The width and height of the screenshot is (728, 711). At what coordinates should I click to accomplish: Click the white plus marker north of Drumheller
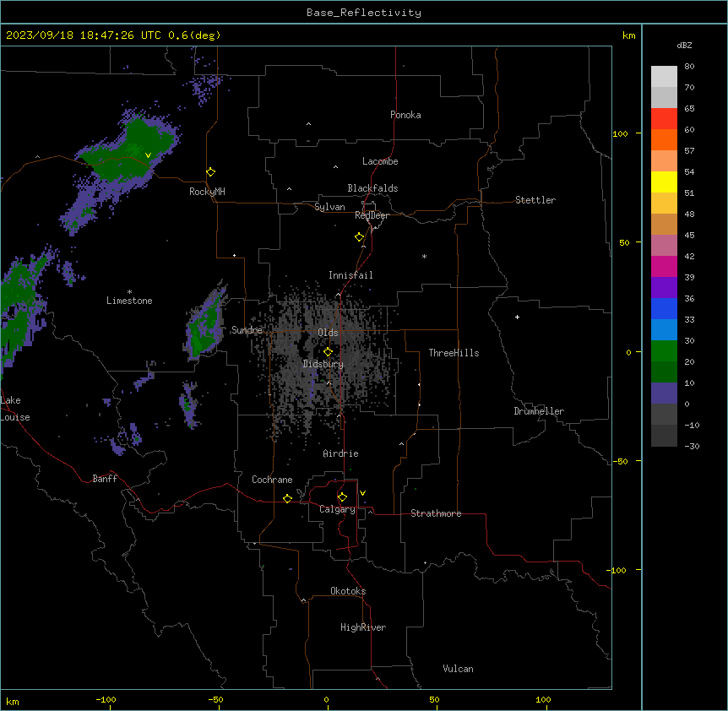click(517, 317)
